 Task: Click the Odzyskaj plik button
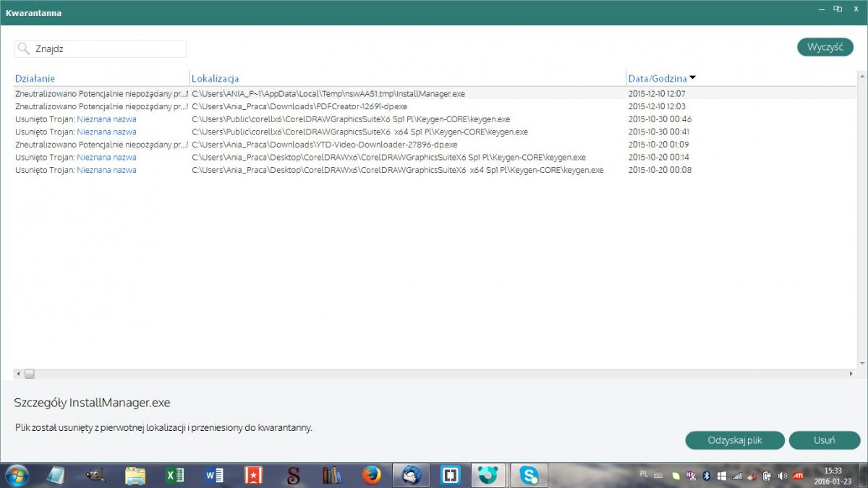click(735, 440)
